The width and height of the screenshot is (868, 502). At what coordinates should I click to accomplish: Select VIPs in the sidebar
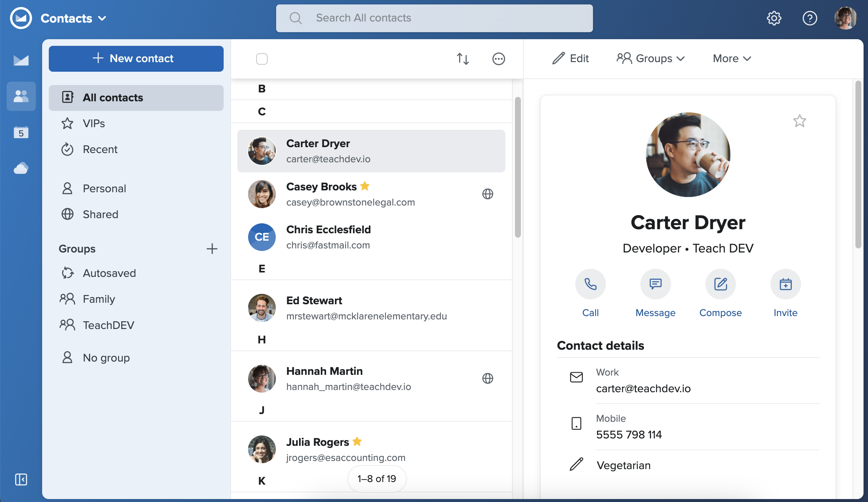point(94,123)
